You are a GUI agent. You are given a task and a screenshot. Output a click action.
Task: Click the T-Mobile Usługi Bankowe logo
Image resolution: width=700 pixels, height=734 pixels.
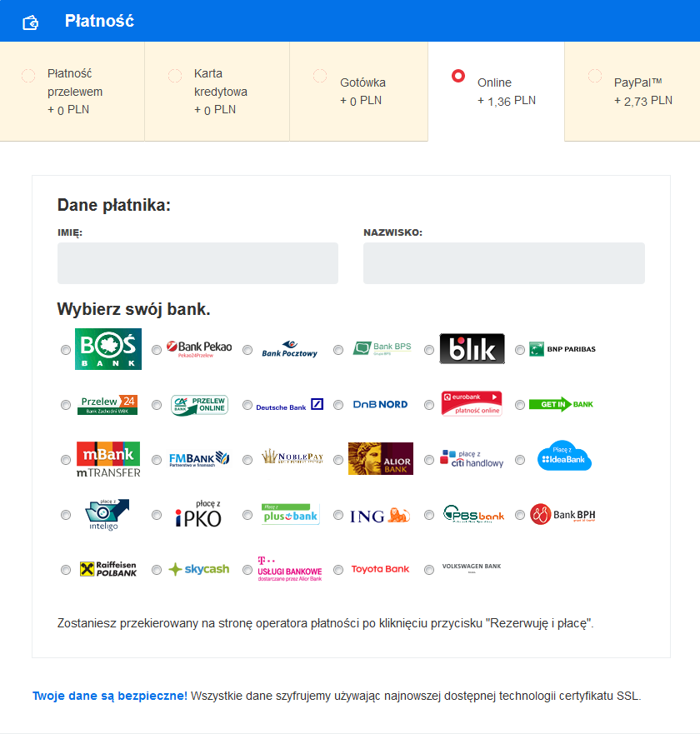290,569
